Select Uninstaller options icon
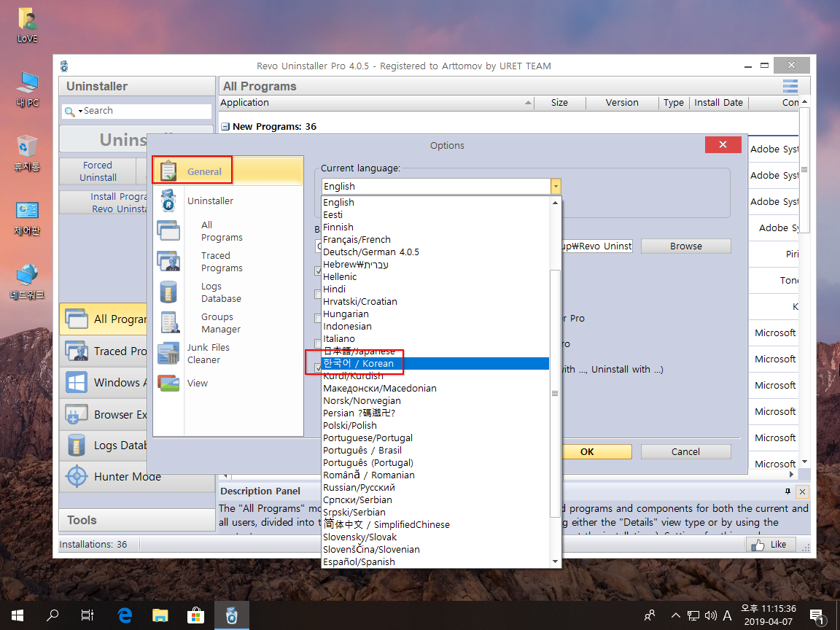 click(x=168, y=201)
